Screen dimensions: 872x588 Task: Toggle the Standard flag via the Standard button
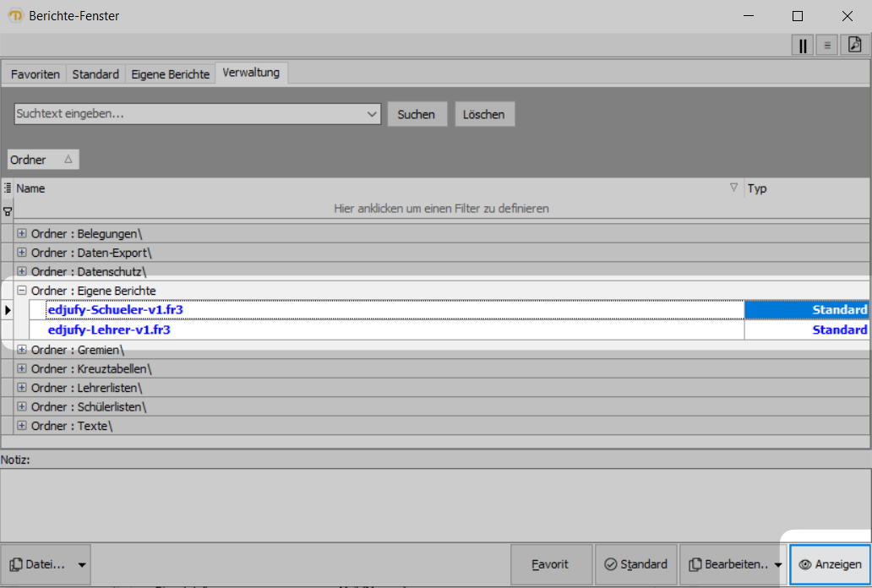coord(635,564)
